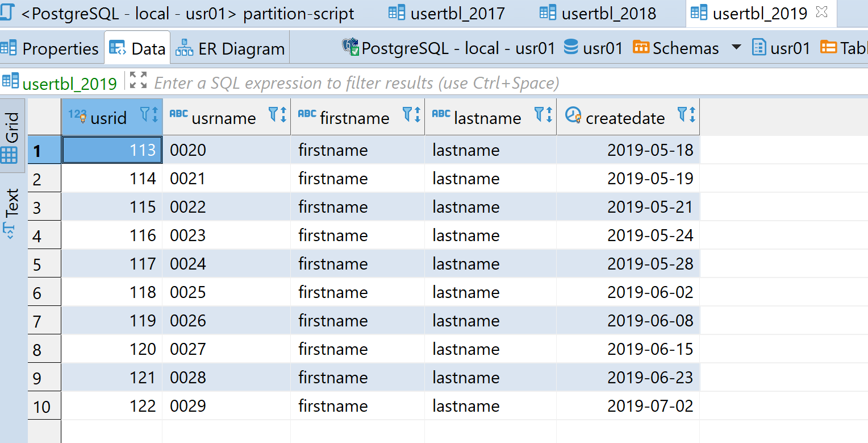Open filter/sort icon on createdate column
Screen dimensions: 868x443
click(x=686, y=115)
